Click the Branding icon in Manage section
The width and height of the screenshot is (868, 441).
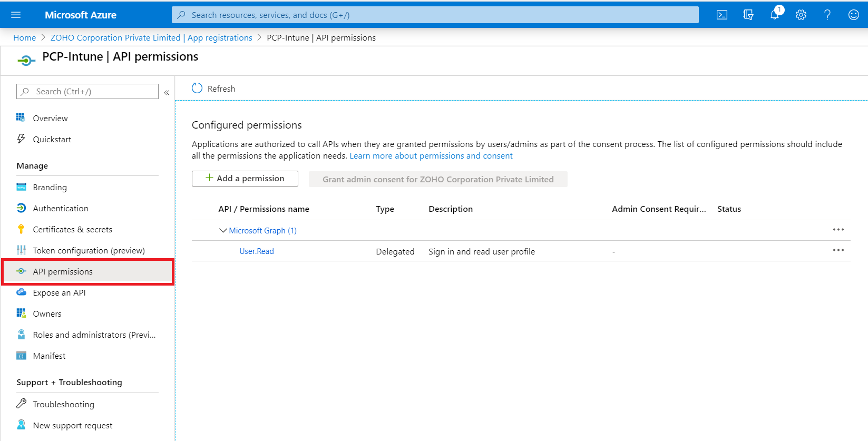pyautogui.click(x=21, y=187)
